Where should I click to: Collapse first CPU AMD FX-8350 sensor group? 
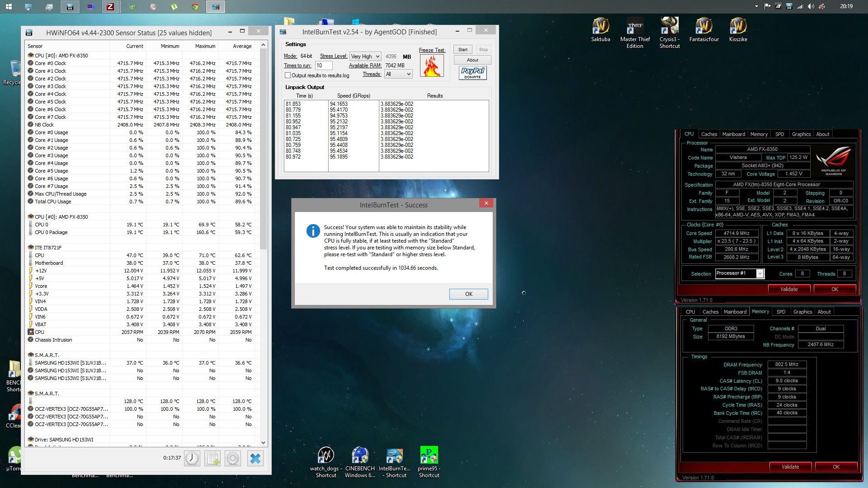click(x=31, y=56)
